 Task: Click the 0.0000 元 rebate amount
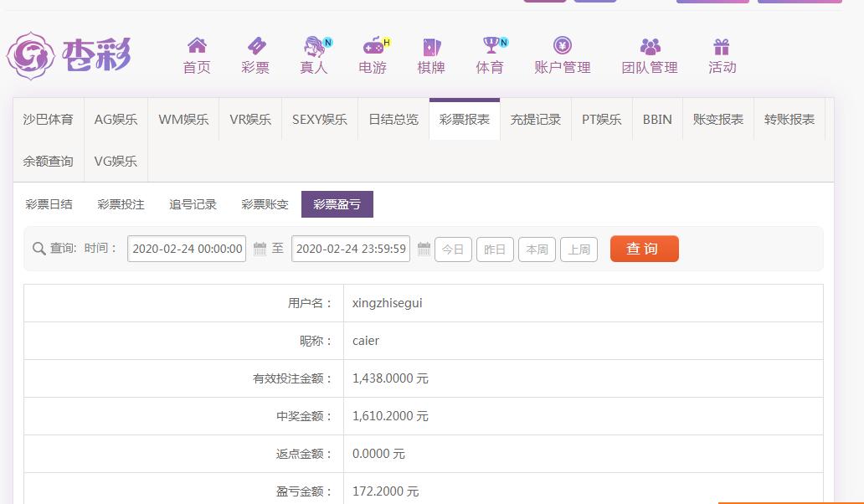point(378,454)
